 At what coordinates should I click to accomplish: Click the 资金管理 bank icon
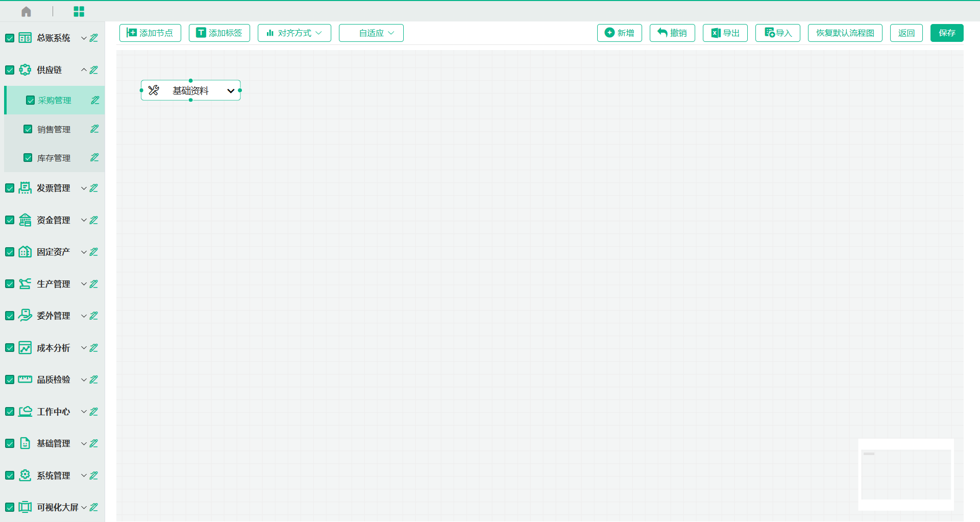(x=25, y=220)
